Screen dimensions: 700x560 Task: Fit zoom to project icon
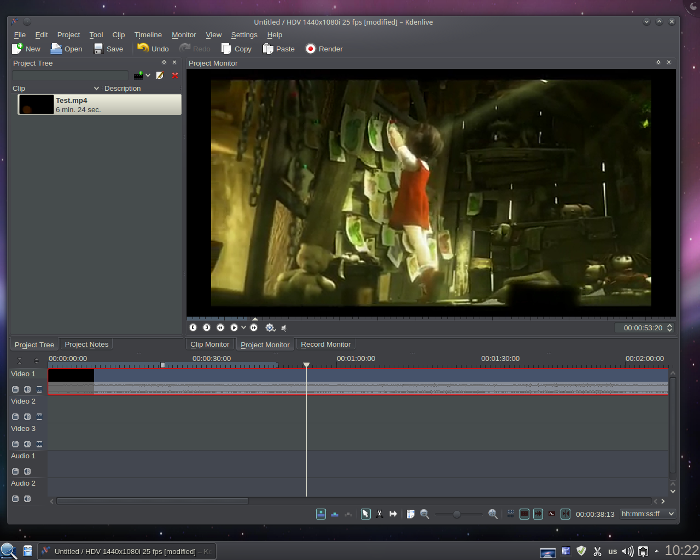(x=411, y=514)
